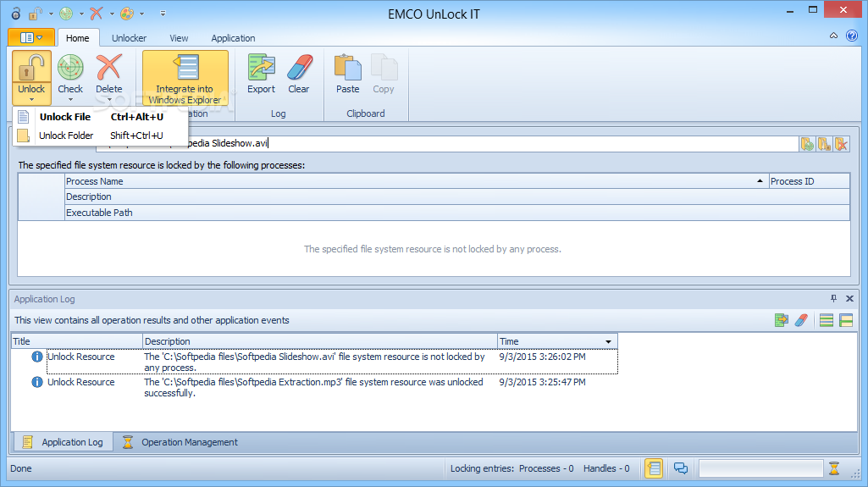This screenshot has height=487, width=868.
Task: Click the quick access Check radar icon
Action: (x=66, y=14)
